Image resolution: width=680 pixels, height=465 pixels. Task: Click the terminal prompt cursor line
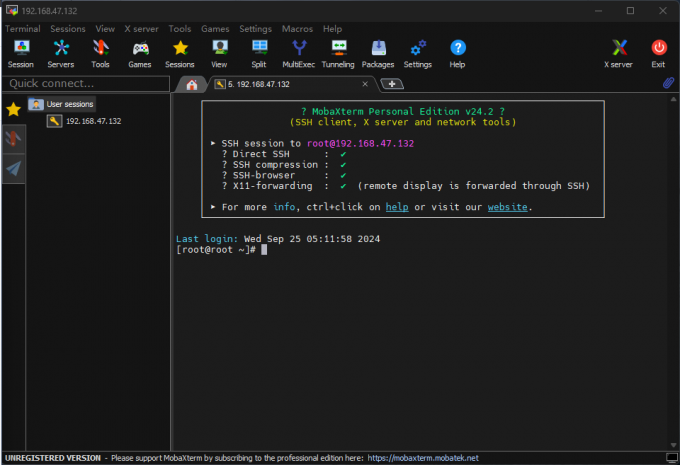(x=221, y=250)
